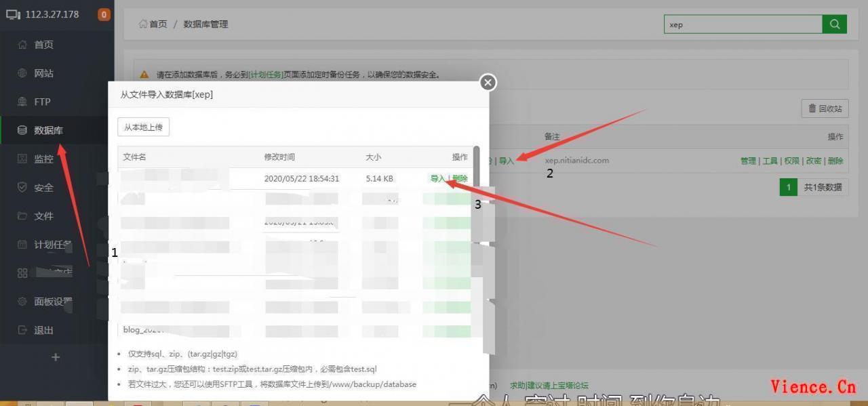Switch to the 从本地上传 upload tab

click(x=142, y=127)
